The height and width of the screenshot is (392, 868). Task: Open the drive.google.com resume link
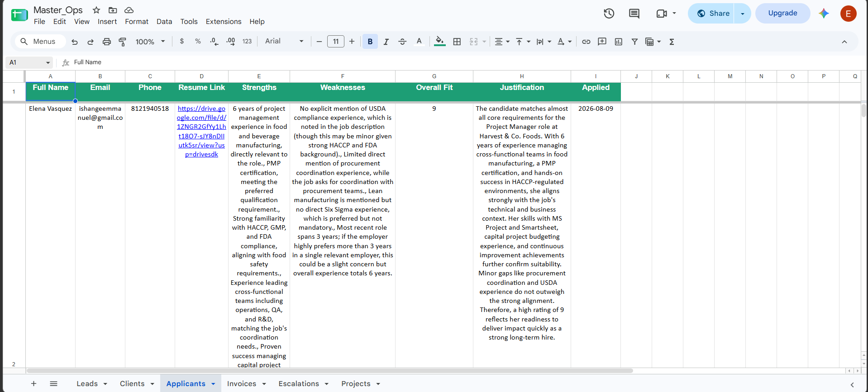pyautogui.click(x=201, y=131)
